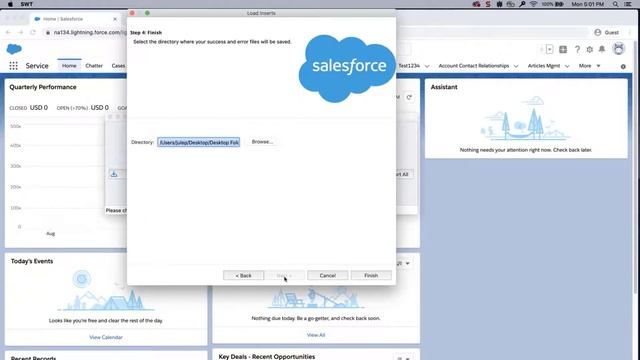Open the Account Contact Relationships tab
The image size is (640, 360).
tap(473, 66)
